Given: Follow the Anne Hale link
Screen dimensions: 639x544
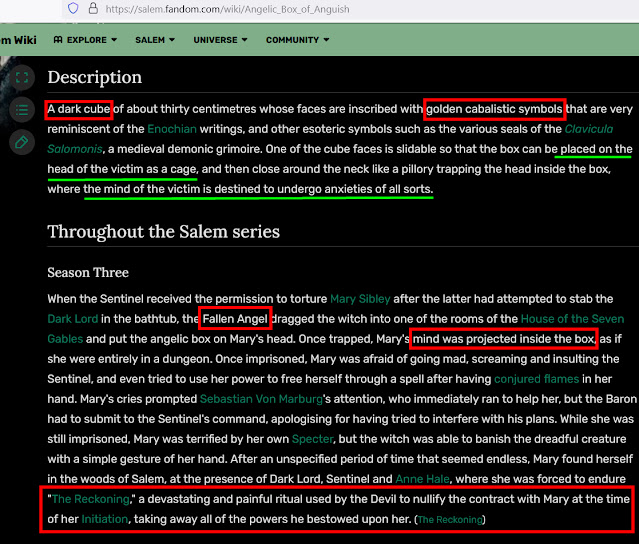Looking at the screenshot, I should [x=423, y=479].
